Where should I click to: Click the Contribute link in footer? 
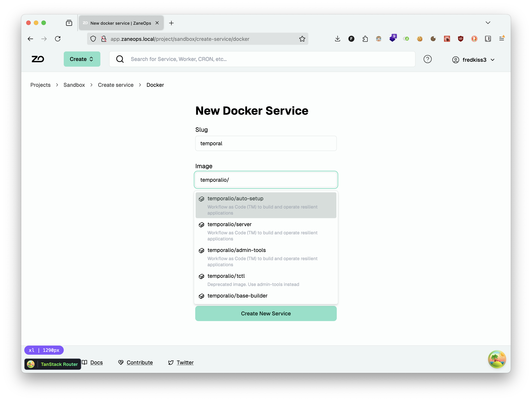[x=139, y=362]
